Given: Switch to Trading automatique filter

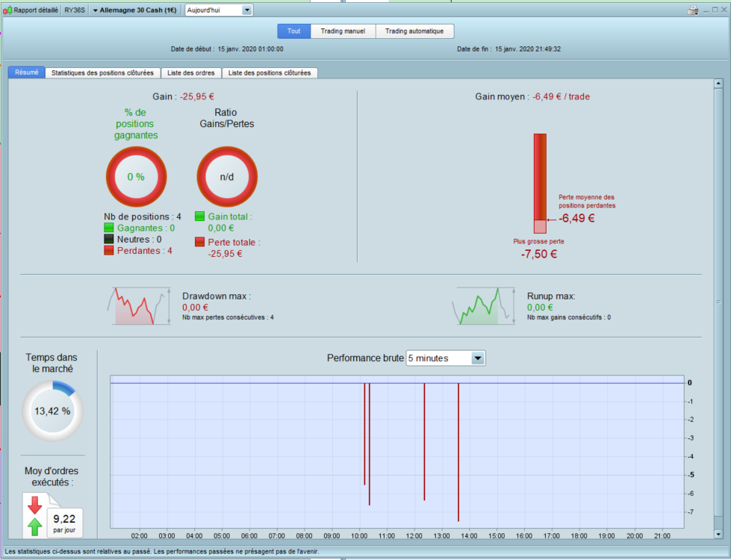Looking at the screenshot, I should (x=414, y=31).
